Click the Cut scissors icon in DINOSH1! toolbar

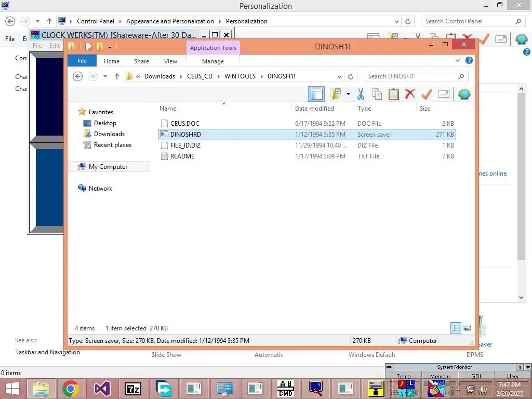[361, 94]
